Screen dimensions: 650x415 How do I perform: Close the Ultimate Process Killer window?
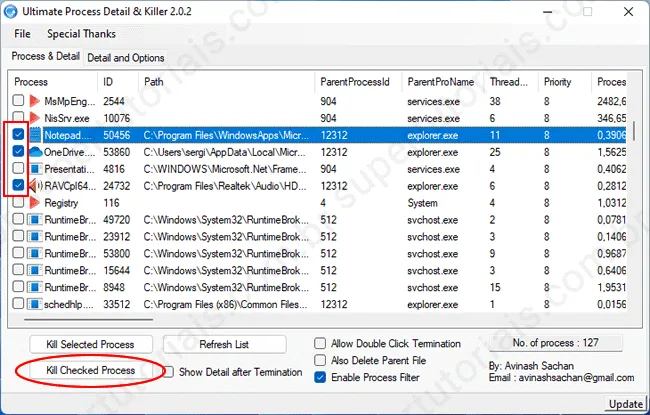[x=628, y=12]
